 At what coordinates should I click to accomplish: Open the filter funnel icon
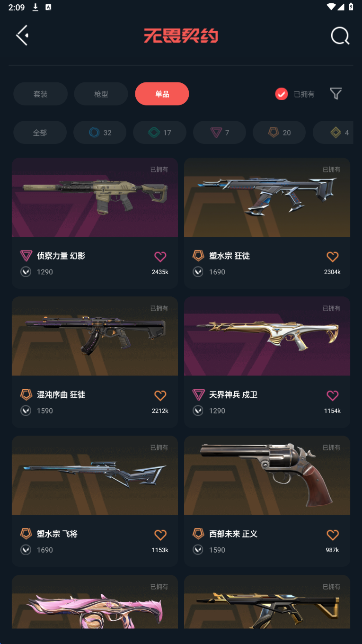(336, 94)
